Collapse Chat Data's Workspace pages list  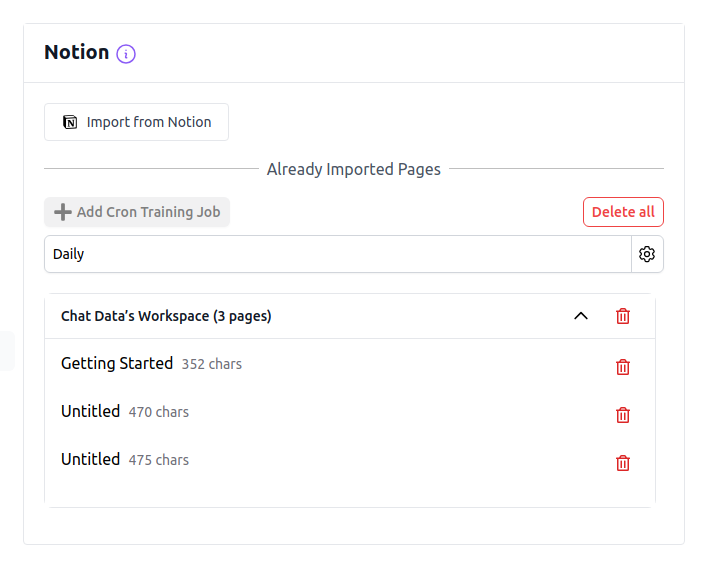[x=581, y=316]
